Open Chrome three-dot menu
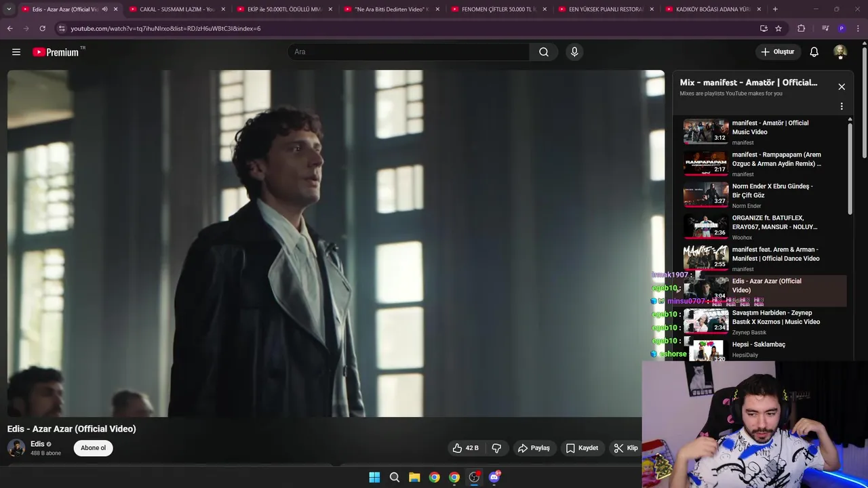The width and height of the screenshot is (868, 488). coord(859,28)
